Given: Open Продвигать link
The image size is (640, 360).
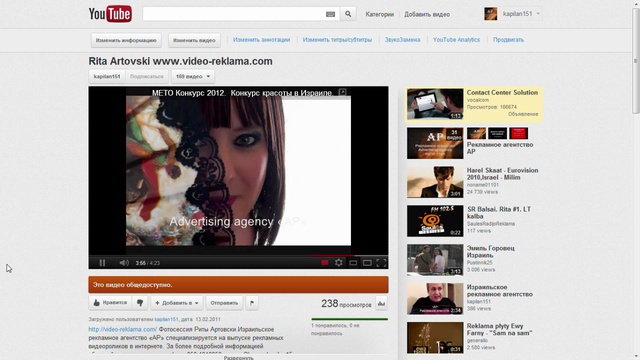Looking at the screenshot, I should click(508, 40).
